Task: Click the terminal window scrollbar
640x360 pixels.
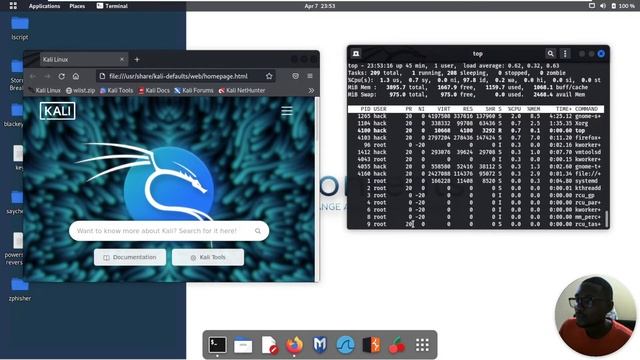Action: pyautogui.click(x=607, y=220)
